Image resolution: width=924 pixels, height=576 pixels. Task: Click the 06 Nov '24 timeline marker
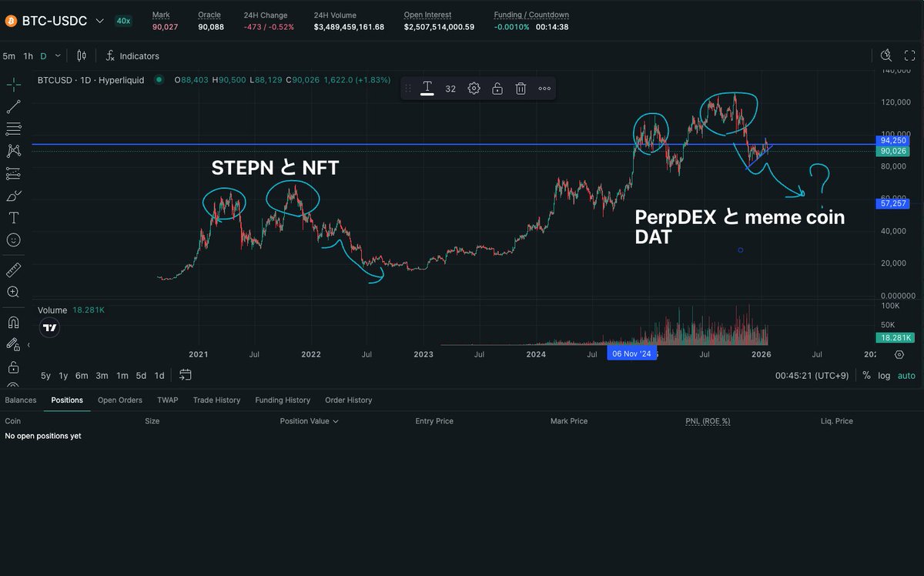click(x=632, y=353)
